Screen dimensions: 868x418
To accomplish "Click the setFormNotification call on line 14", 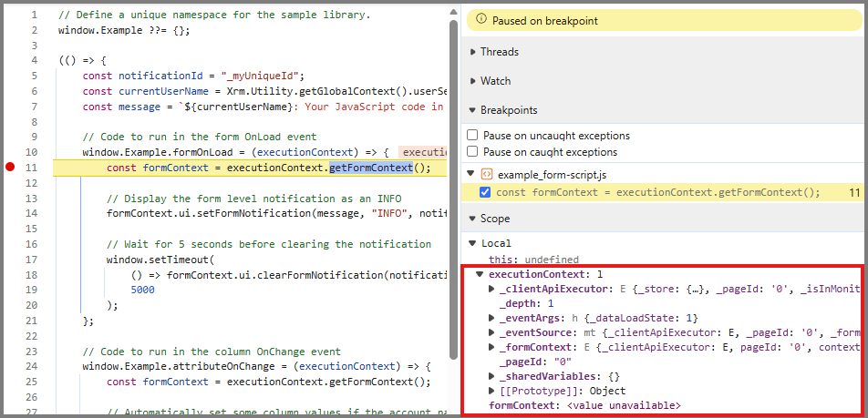I will [276, 213].
